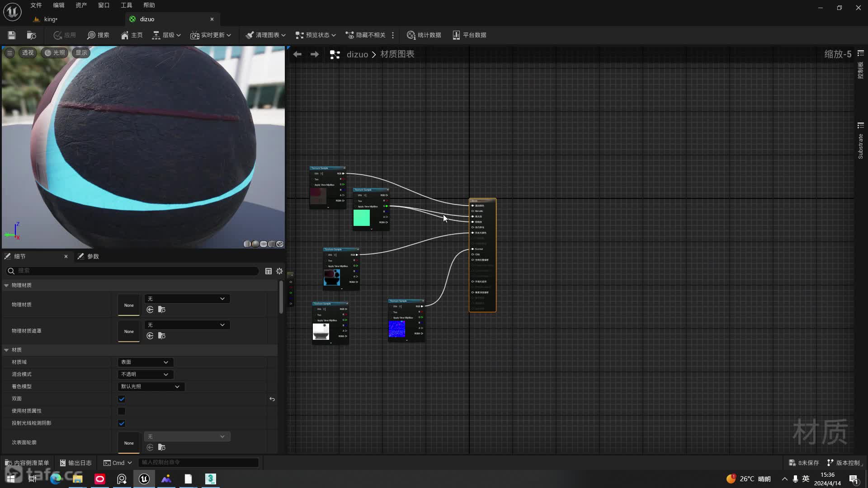Click Perspective (透视) viewport button
This screenshot has height=488, width=868.
pos(28,52)
